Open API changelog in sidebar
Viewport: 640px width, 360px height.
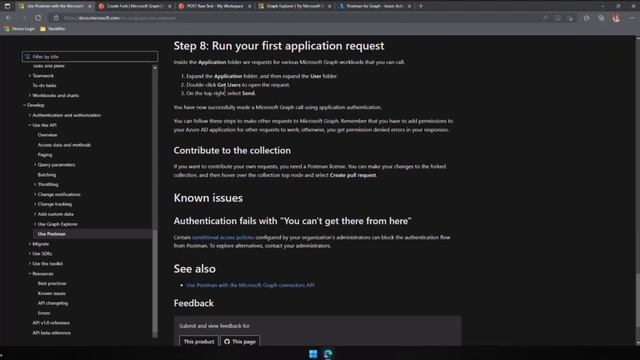point(53,303)
